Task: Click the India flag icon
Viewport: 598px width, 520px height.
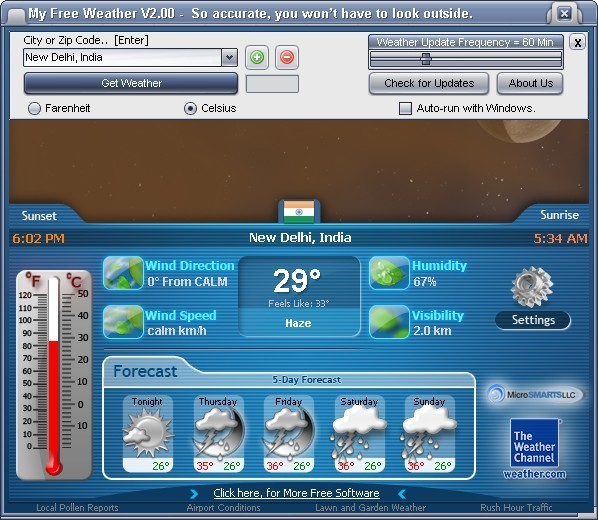Action: tap(299, 212)
